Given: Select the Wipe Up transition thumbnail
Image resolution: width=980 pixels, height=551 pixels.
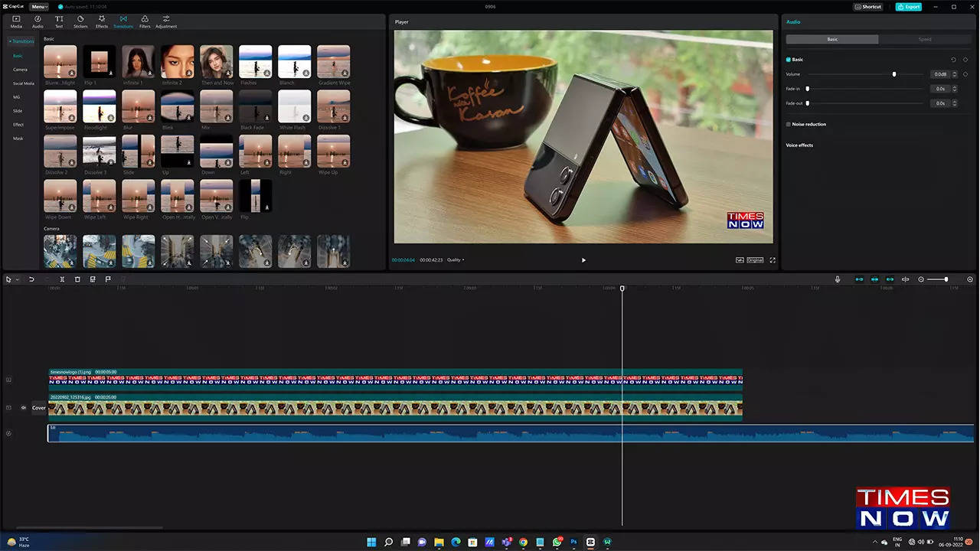Looking at the screenshot, I should 334,152.
